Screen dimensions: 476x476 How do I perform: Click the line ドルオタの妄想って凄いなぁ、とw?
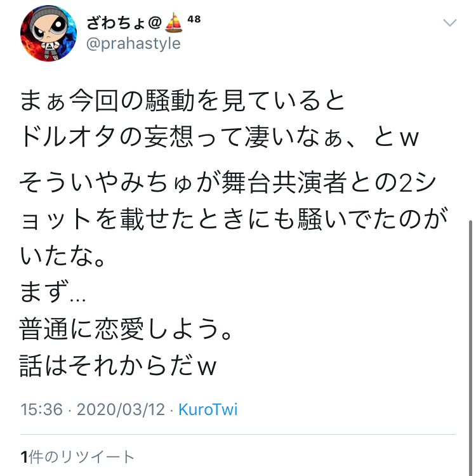[x=220, y=137]
